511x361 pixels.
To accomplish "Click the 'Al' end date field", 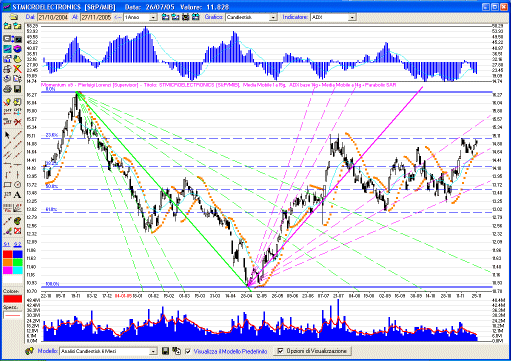I will coord(96,17).
